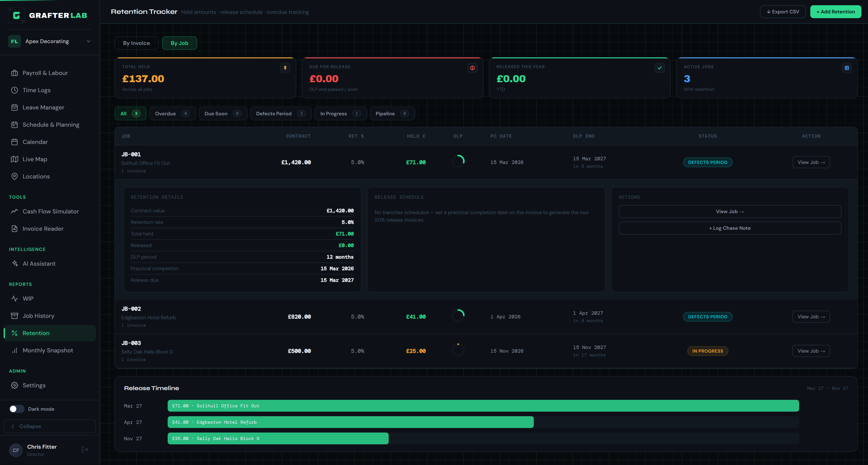Collapse the sidebar with the Collapse button
The width and height of the screenshot is (868, 465).
click(50, 426)
